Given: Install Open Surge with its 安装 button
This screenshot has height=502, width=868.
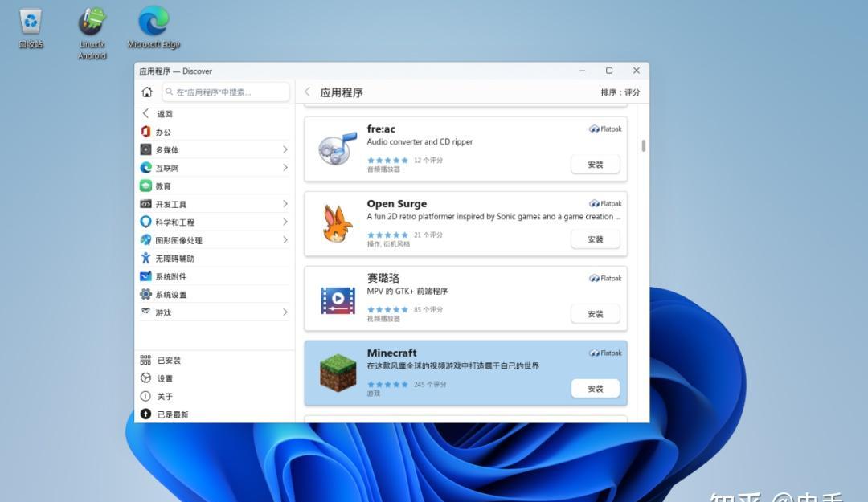Looking at the screenshot, I should (595, 239).
